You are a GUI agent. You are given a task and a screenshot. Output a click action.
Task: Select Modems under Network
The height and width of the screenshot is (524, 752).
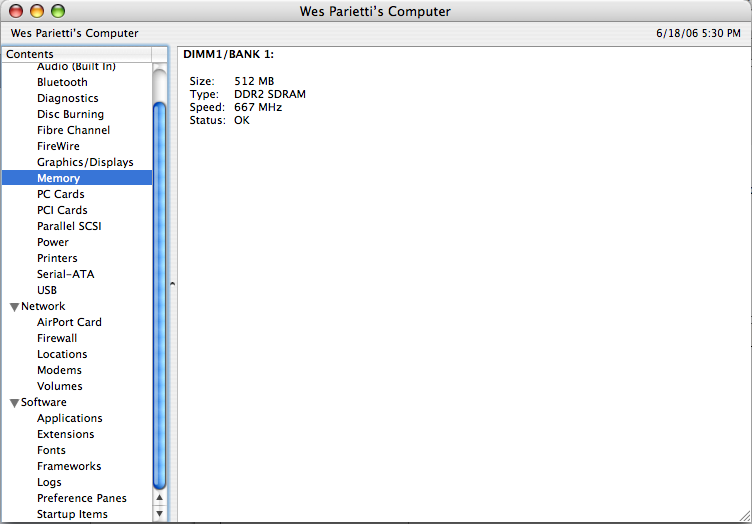point(59,370)
